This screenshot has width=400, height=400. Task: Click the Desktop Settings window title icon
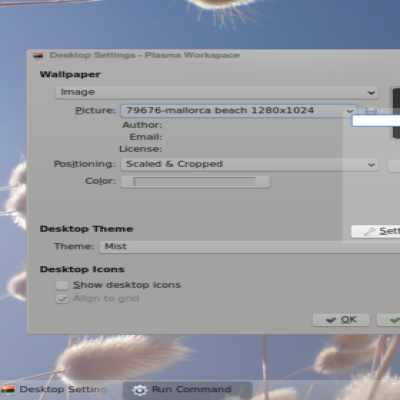tap(38, 56)
